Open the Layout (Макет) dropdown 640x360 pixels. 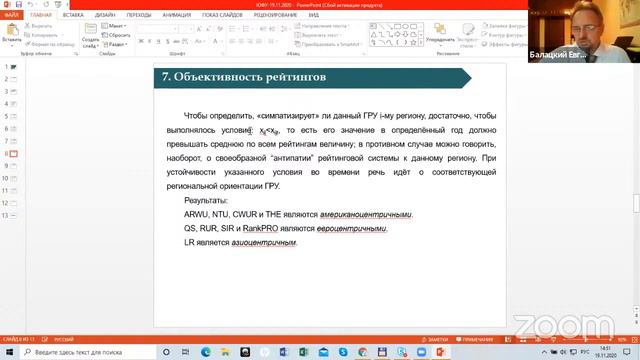pos(114,26)
